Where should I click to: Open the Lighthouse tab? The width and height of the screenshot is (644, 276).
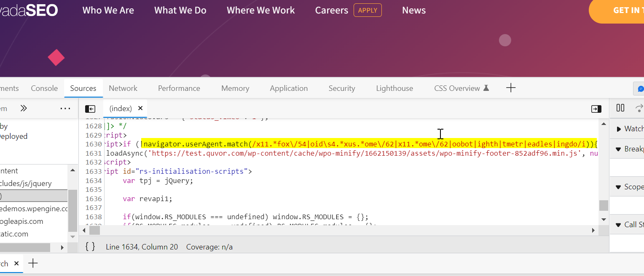point(394,88)
